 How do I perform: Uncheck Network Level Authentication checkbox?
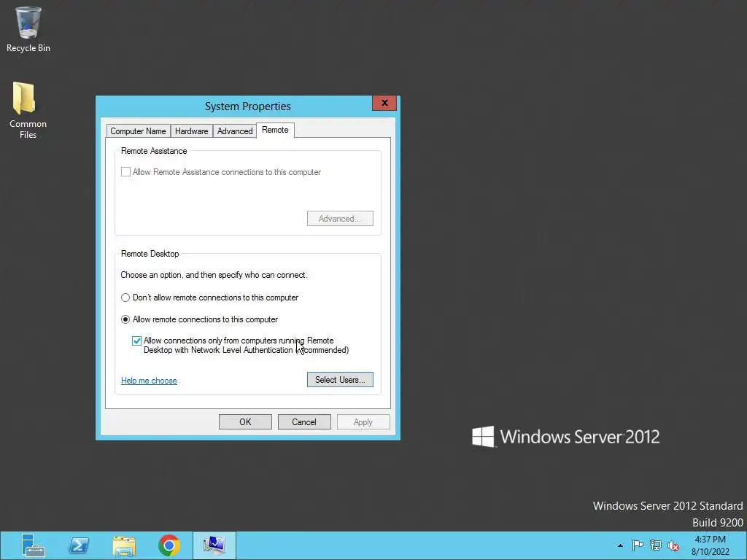coord(136,341)
